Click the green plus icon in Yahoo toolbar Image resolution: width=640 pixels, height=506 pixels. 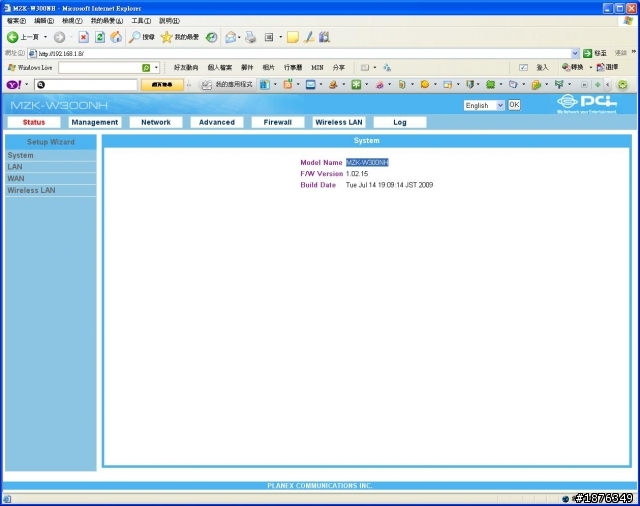click(x=598, y=84)
